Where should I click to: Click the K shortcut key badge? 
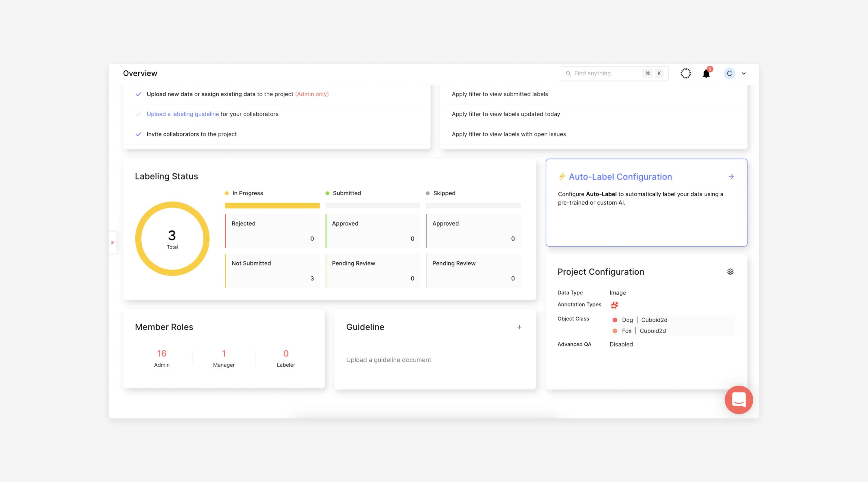659,74
